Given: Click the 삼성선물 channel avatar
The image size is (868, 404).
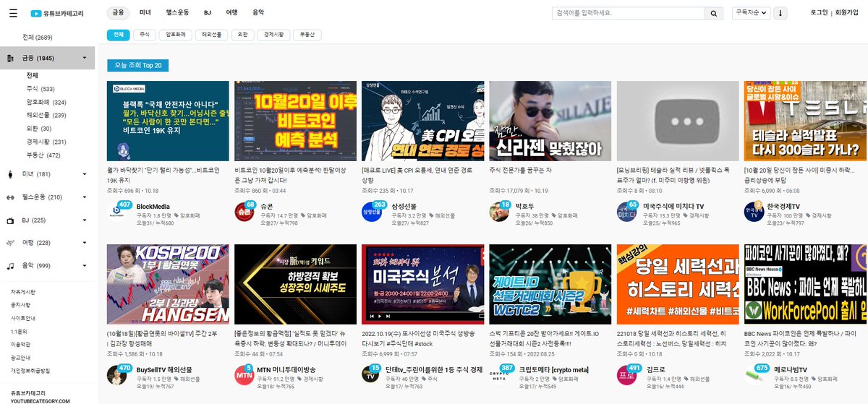Looking at the screenshot, I should pos(372,210).
